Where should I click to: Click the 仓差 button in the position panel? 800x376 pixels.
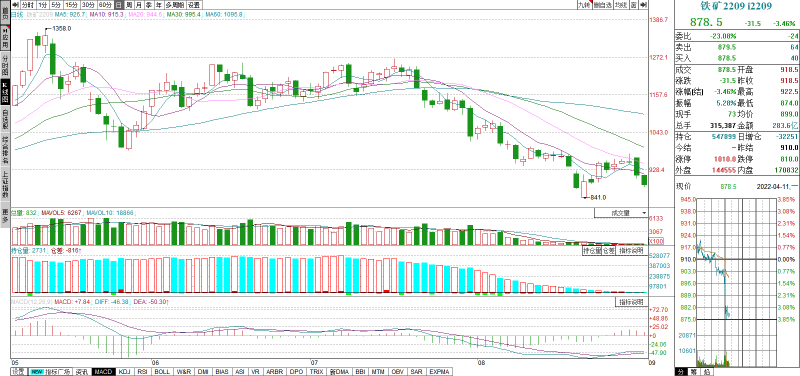[608, 251]
